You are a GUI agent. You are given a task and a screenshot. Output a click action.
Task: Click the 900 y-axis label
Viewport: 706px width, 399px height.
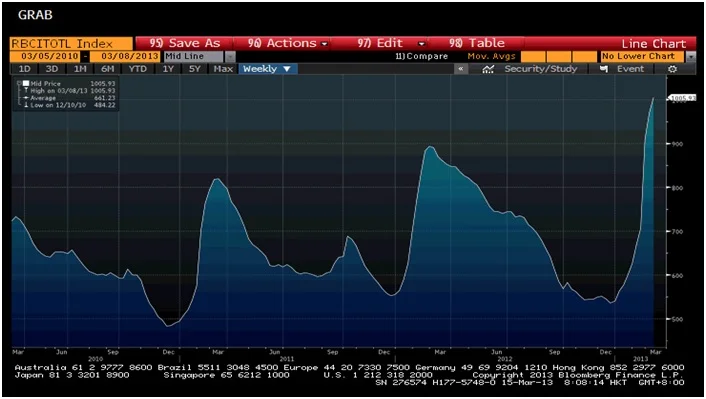coord(678,144)
